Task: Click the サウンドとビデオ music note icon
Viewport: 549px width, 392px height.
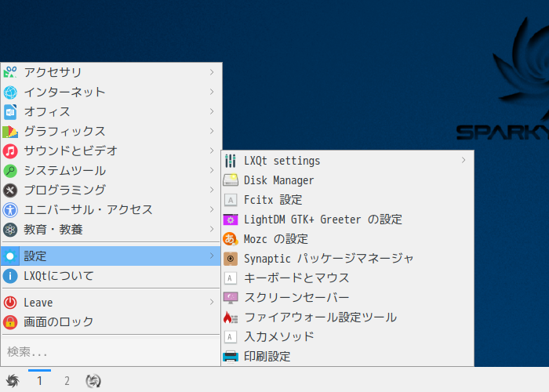Action: coord(10,151)
